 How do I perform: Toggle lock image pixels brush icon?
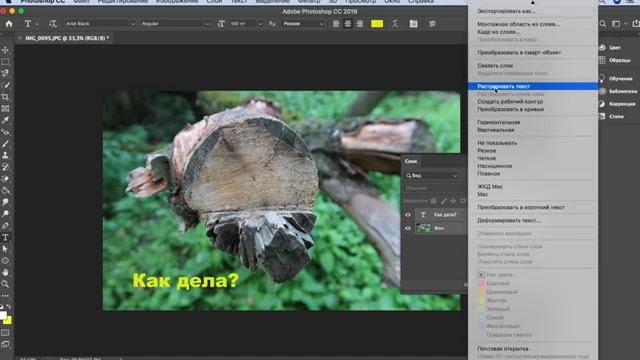(x=443, y=201)
